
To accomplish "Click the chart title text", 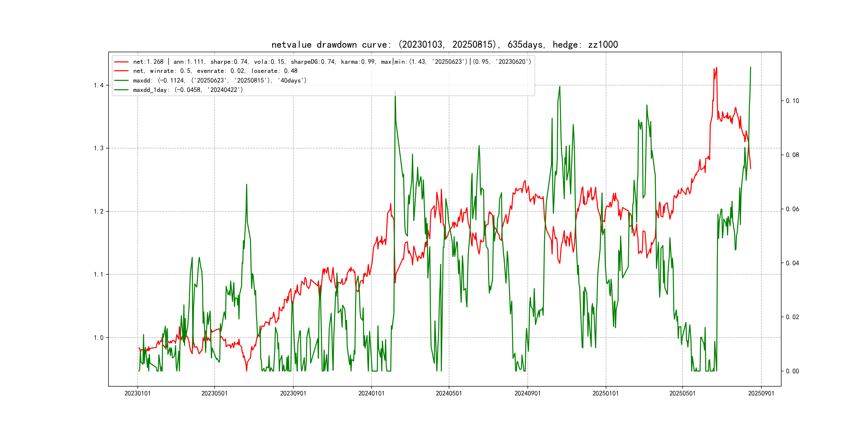I will pyautogui.click(x=444, y=44).
